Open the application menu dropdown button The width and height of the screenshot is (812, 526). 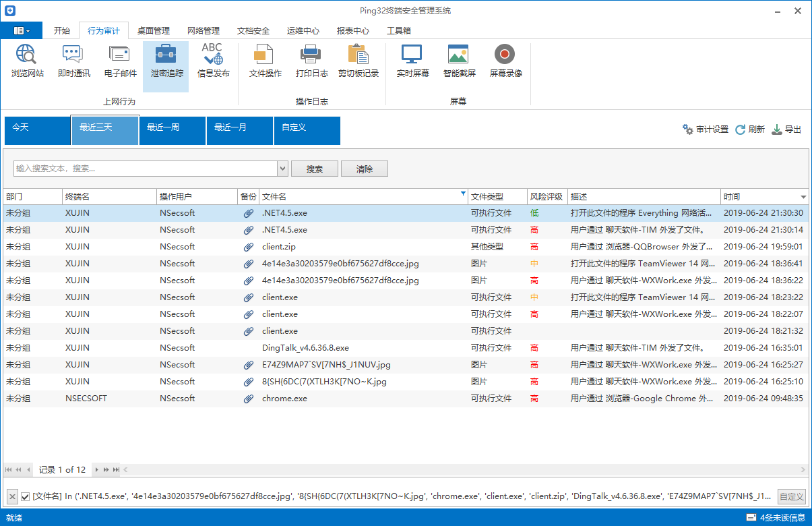tap(21, 30)
